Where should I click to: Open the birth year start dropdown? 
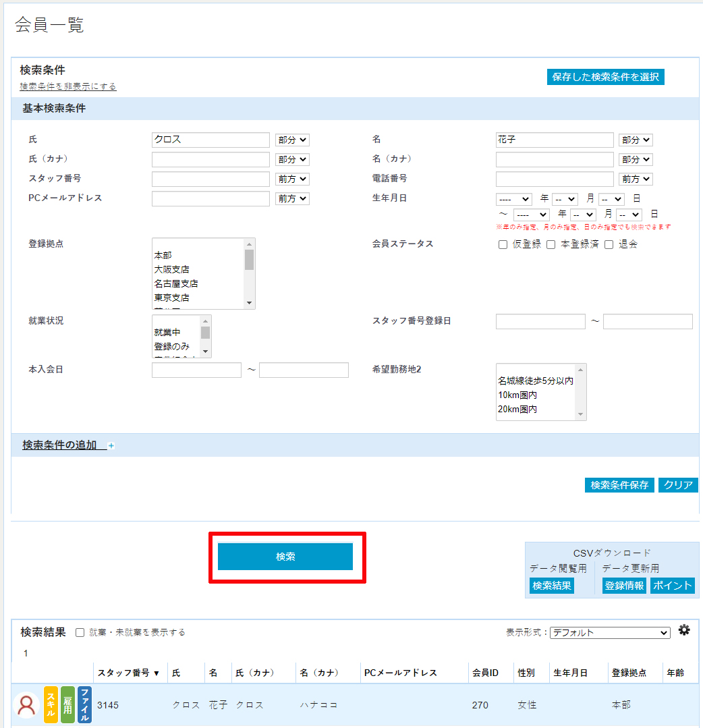point(513,199)
